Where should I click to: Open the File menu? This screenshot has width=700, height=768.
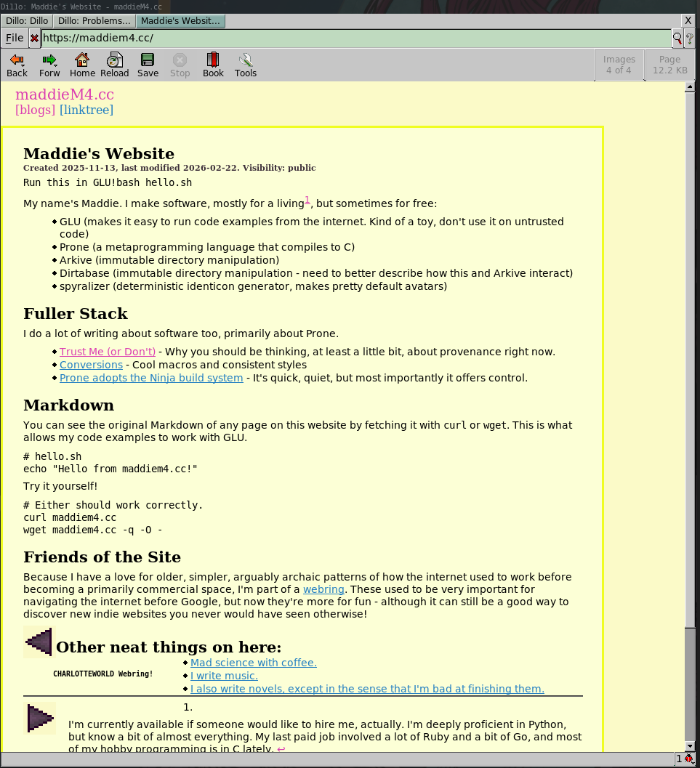coord(15,39)
